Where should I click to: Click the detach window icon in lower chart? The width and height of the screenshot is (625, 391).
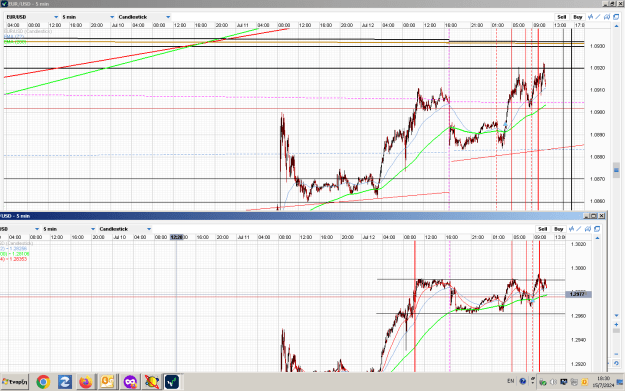[597, 229]
